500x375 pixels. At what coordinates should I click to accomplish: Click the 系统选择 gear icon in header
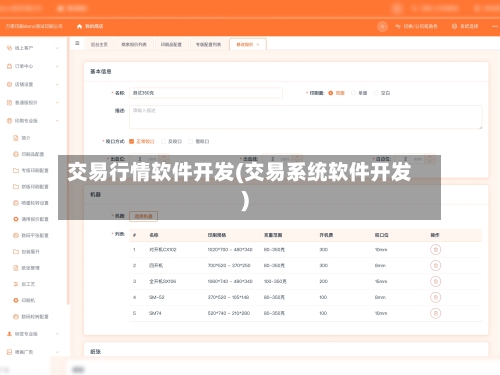(x=454, y=26)
